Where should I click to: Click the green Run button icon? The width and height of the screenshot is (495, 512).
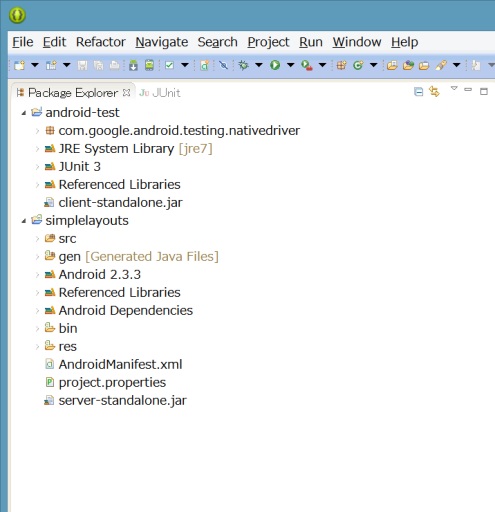pyautogui.click(x=275, y=65)
